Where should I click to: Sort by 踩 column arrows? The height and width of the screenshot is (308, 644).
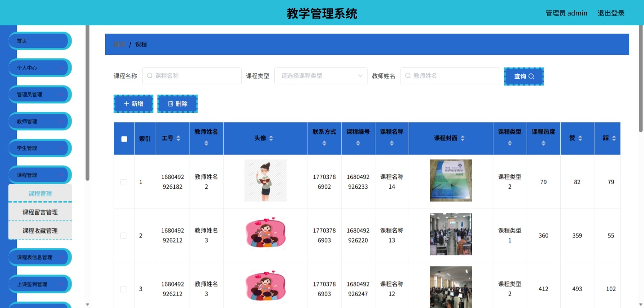coord(614,138)
